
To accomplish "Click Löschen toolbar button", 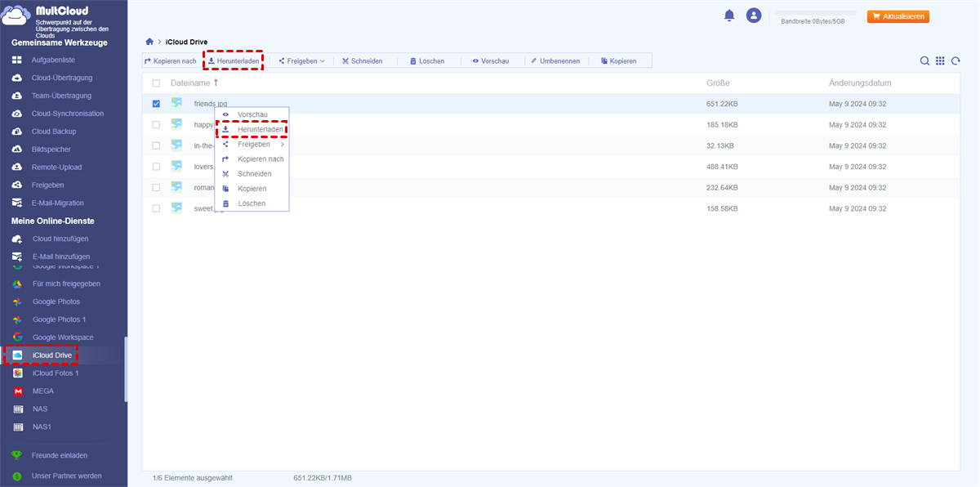I will coord(426,61).
